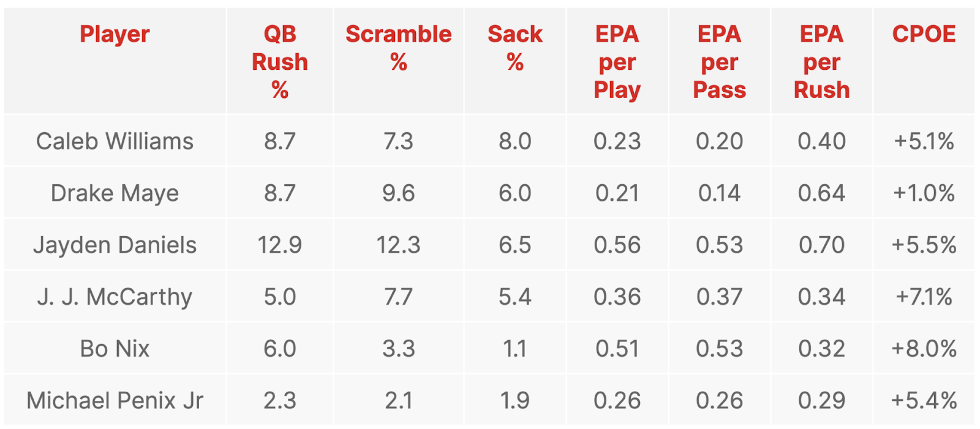
Task: Click Jayden Daniels' 12.9 QB Rush value
Action: [280, 245]
